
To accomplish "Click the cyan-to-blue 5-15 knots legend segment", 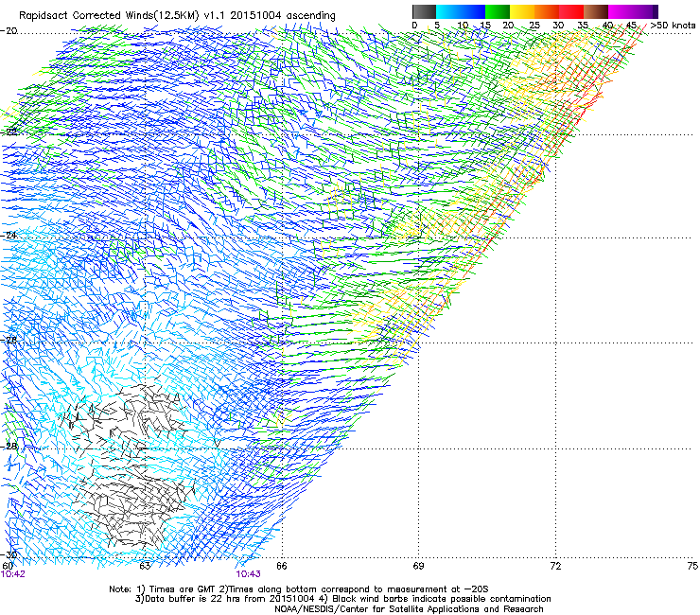I will click(461, 11).
